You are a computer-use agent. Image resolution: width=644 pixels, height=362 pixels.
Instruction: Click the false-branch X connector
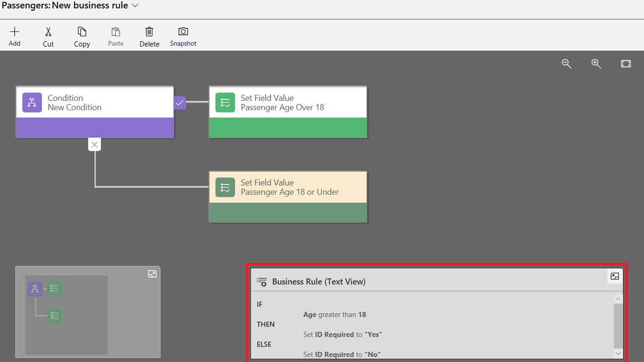click(94, 144)
